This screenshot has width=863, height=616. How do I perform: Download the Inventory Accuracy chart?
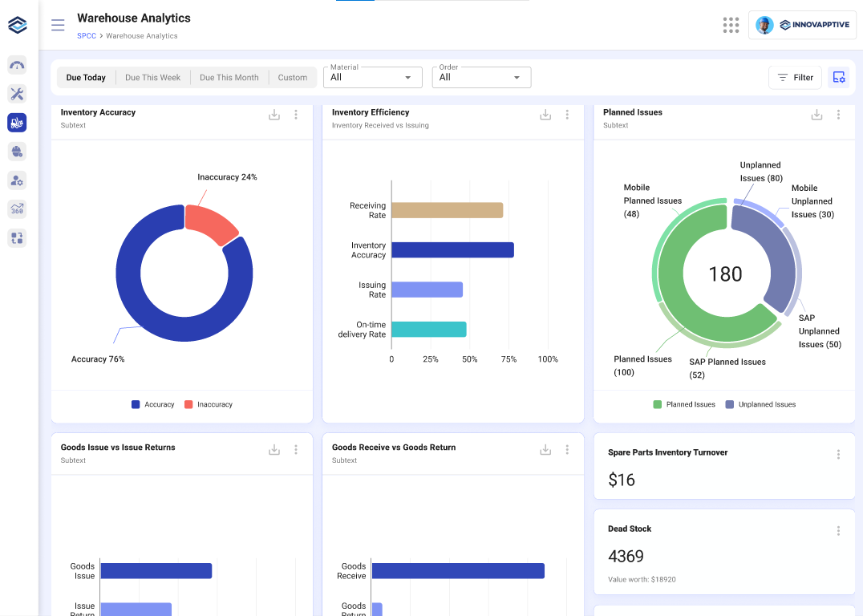[x=273, y=114]
